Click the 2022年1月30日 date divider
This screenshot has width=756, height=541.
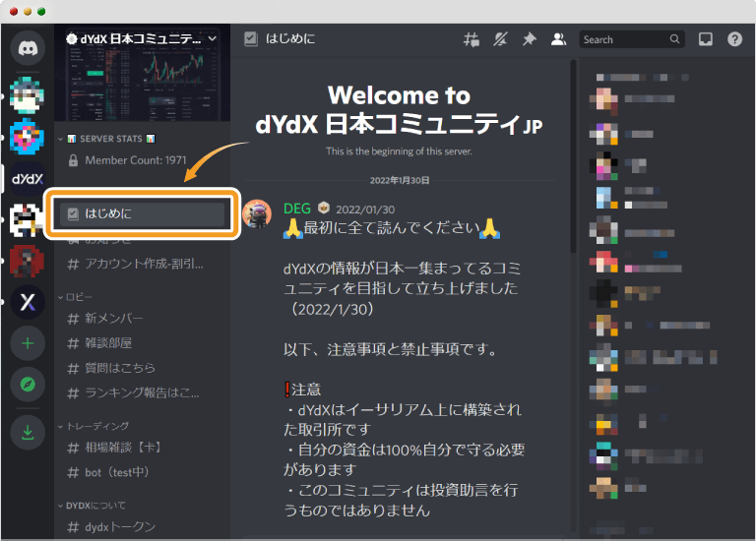point(400,181)
